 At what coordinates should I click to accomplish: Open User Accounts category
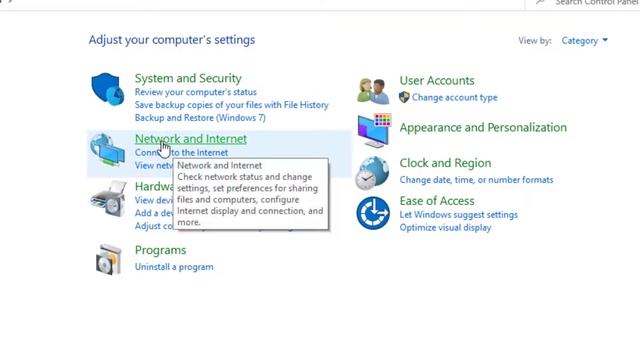click(x=437, y=80)
